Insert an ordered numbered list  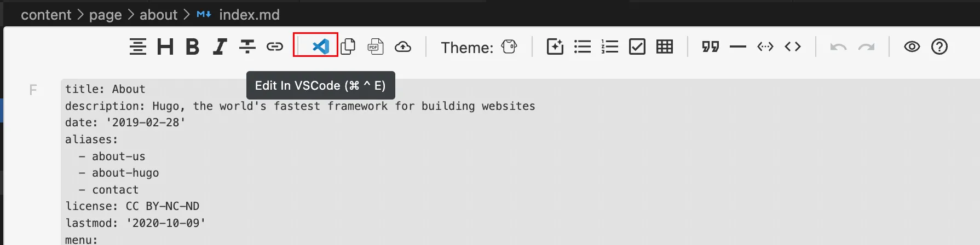pos(610,47)
